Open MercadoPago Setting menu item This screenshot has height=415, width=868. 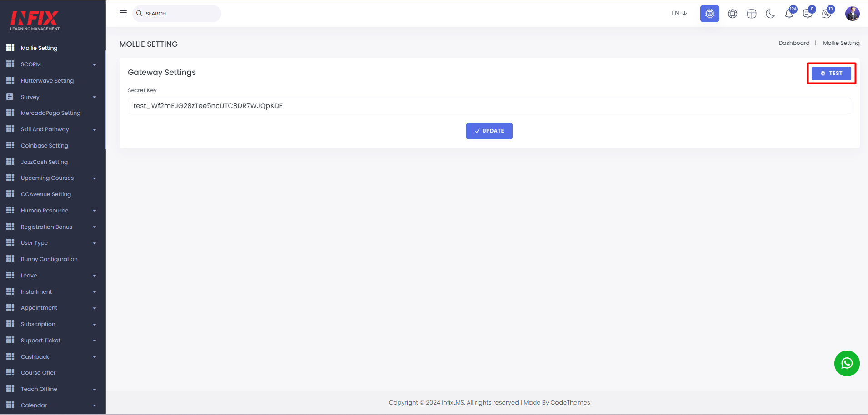click(x=50, y=113)
